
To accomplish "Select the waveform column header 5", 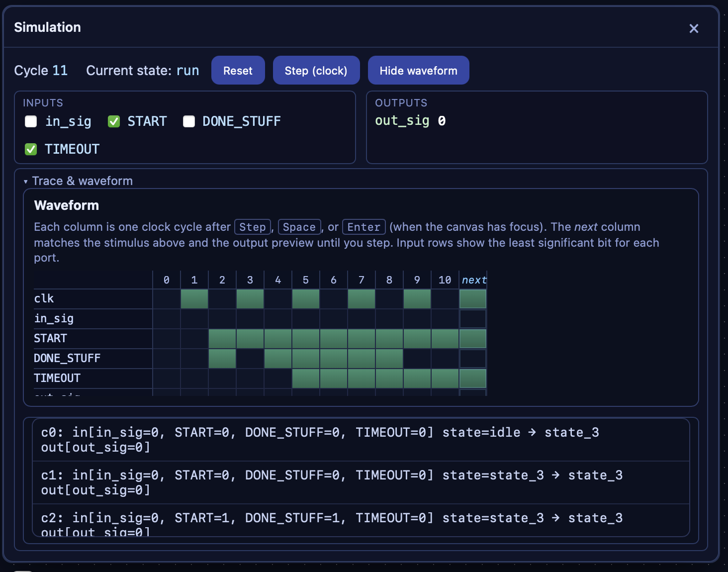I will (x=306, y=280).
